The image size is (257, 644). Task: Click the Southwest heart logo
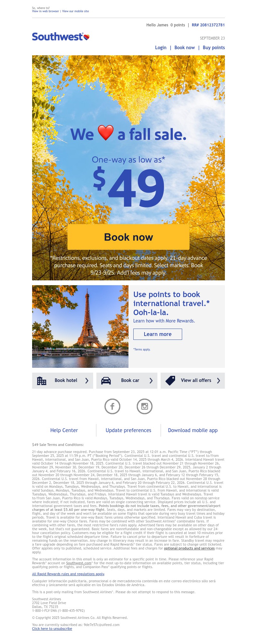click(x=86, y=37)
